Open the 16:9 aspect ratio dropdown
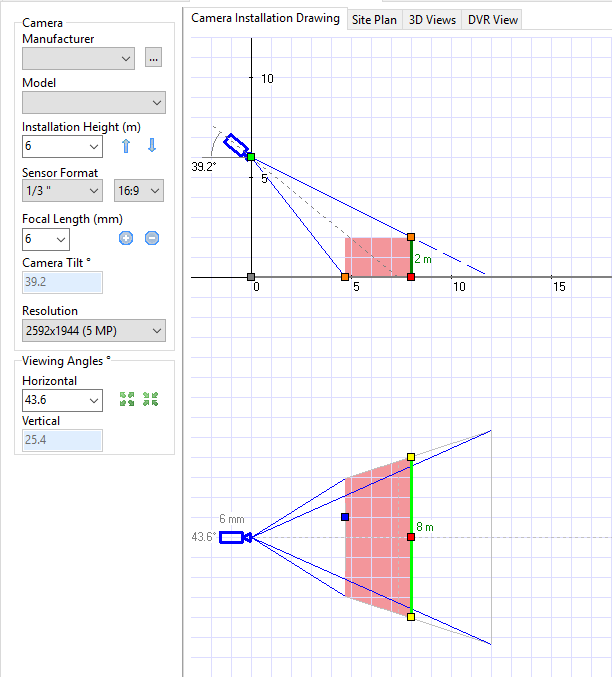The width and height of the screenshot is (612, 677). 140,190
